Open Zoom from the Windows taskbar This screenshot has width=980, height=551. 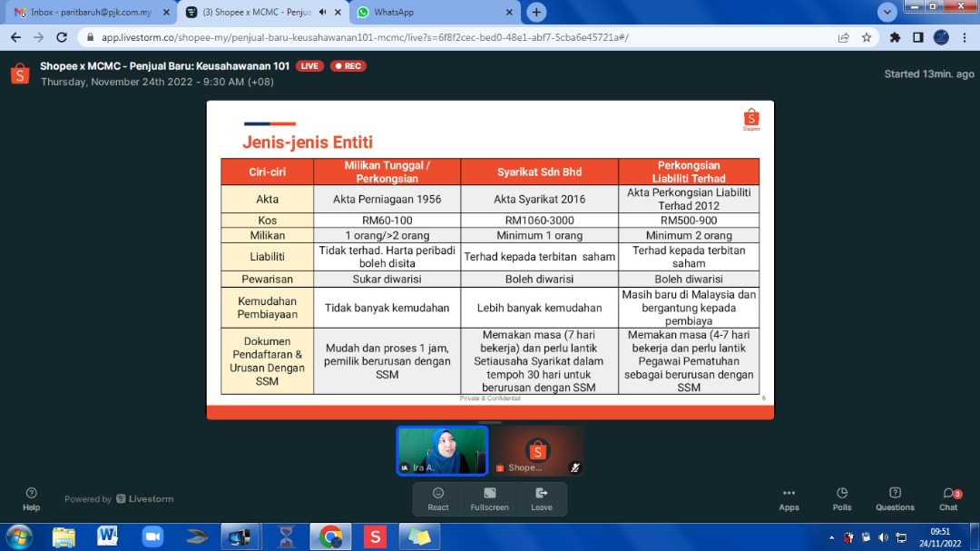[152, 536]
